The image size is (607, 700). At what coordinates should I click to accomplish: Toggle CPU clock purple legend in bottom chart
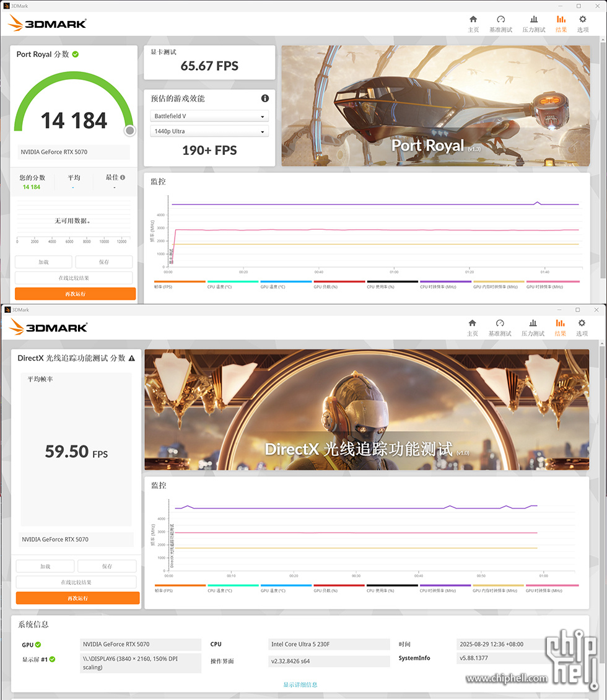click(x=445, y=588)
